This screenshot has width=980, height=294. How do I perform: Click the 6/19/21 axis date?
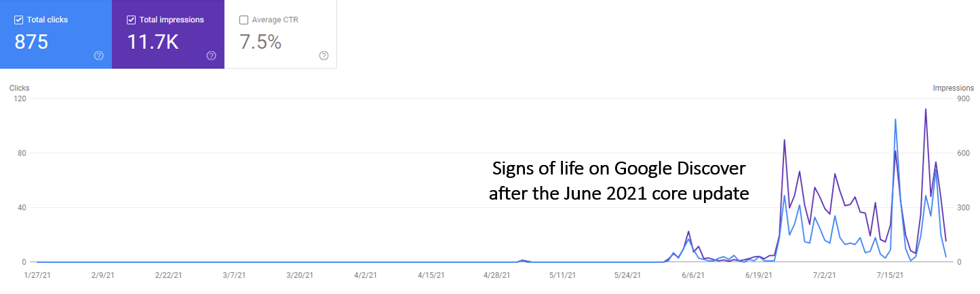[x=758, y=276]
